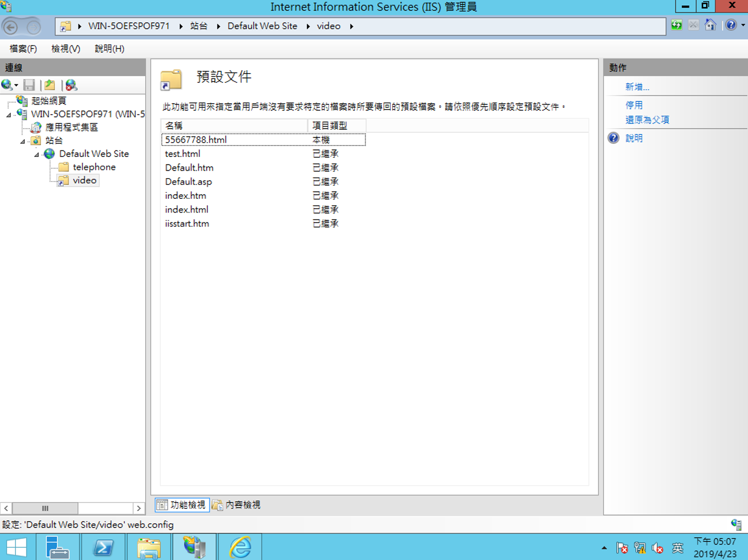
Task: Open PowerShell from taskbar
Action: [104, 547]
